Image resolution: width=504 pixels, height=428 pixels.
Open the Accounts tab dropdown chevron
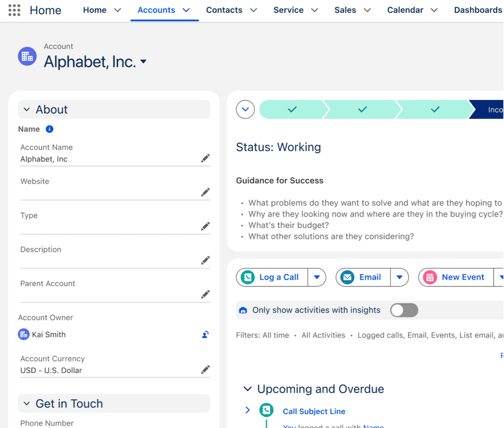tap(186, 10)
